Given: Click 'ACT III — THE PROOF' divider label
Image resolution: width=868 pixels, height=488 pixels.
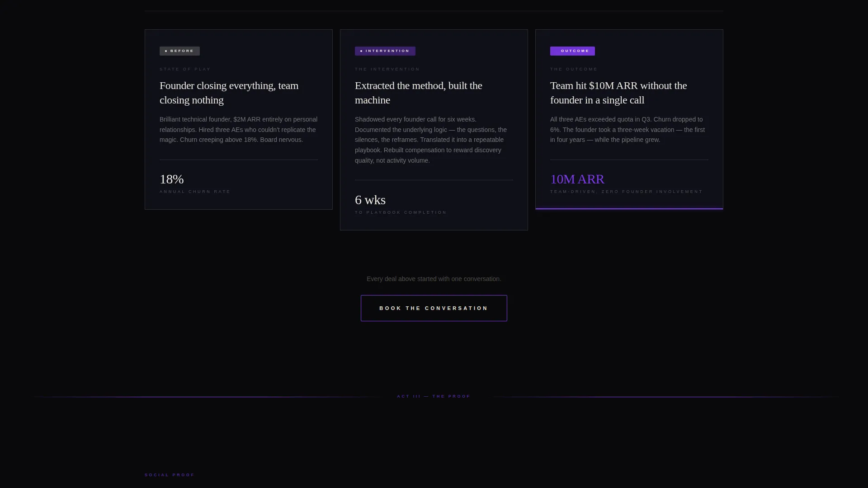Looking at the screenshot, I should 434,396.
